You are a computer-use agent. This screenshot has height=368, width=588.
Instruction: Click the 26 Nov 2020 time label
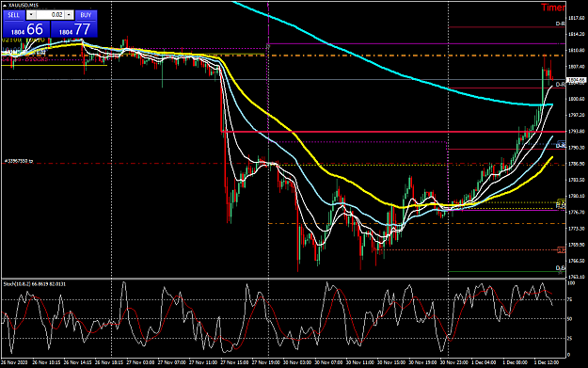[x=14, y=362]
